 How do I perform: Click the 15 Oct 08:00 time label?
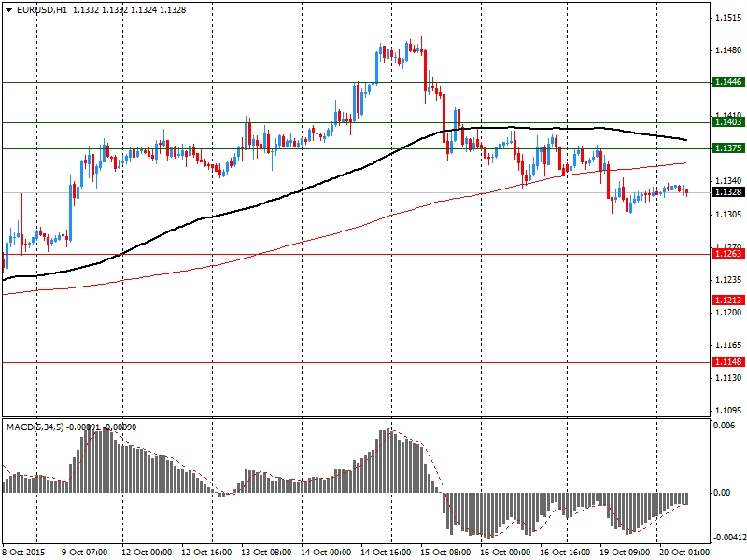pos(446,553)
